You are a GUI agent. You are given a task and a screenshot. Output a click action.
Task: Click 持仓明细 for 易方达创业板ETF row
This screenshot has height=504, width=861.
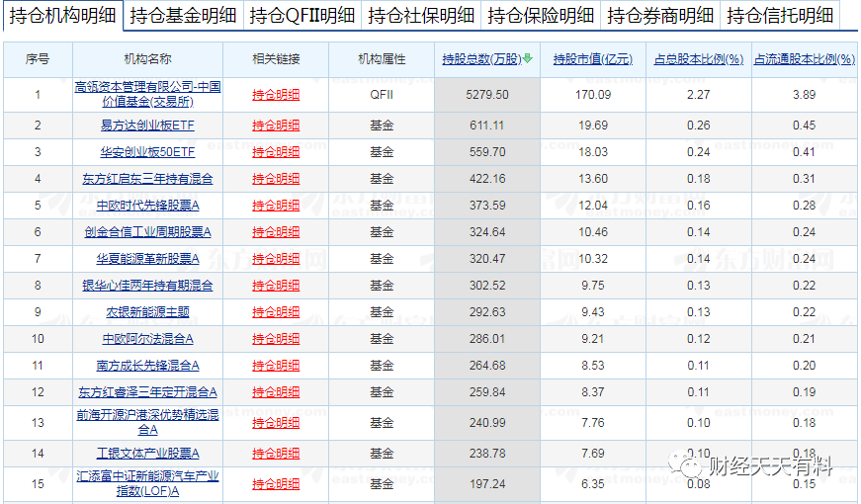coord(276,126)
